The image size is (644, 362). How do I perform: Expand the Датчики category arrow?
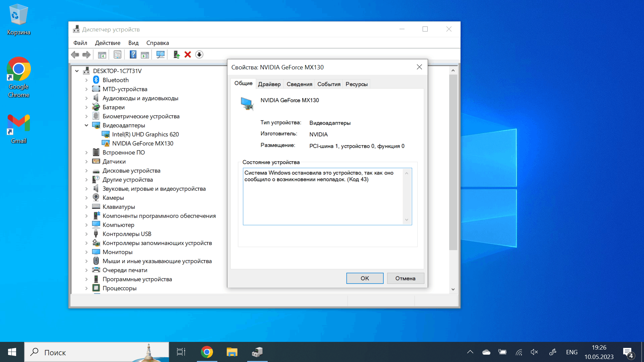click(86, 162)
